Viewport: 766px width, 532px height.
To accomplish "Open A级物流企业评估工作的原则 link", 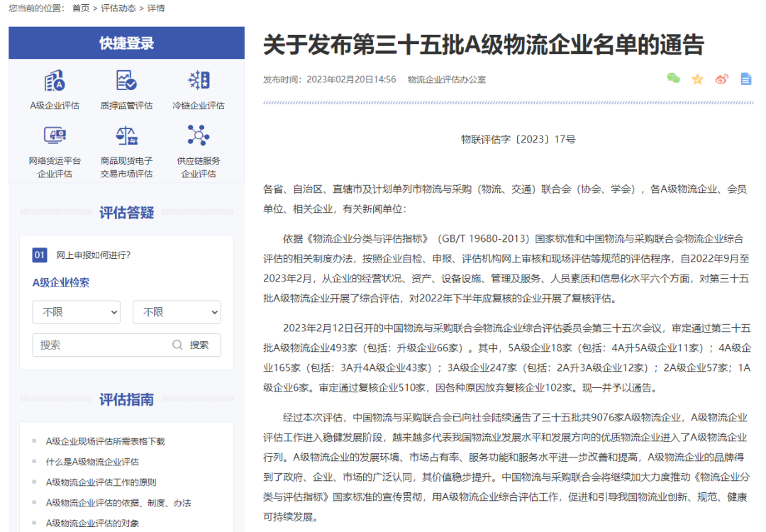I will (101, 482).
